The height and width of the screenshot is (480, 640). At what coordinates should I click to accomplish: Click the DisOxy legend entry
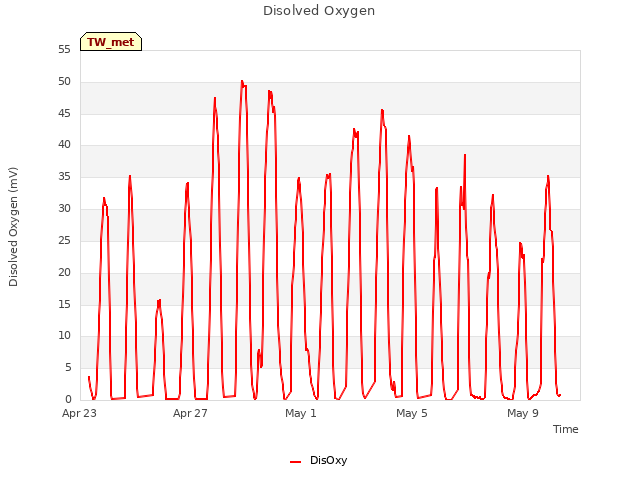click(x=319, y=460)
